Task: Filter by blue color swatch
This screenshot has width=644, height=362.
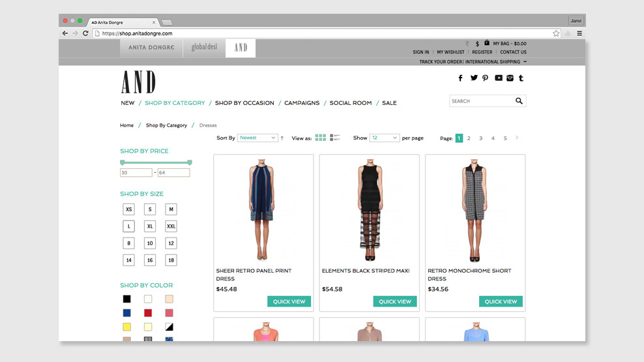Action: [x=127, y=313]
